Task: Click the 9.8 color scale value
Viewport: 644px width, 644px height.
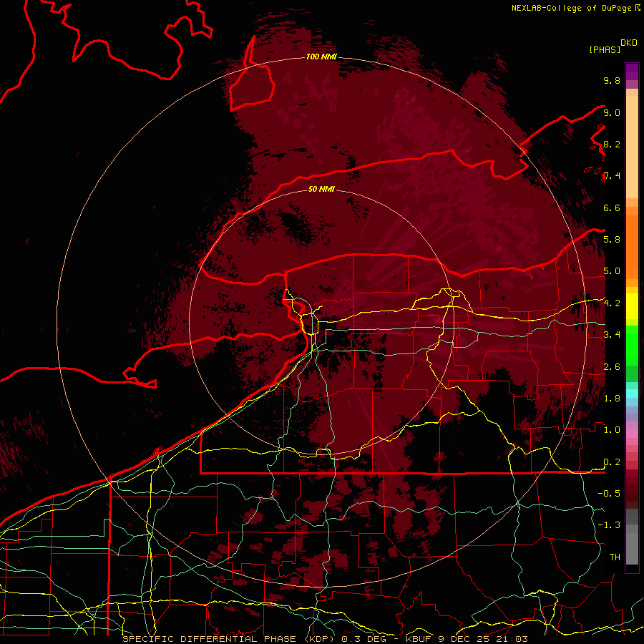Action: point(612,80)
